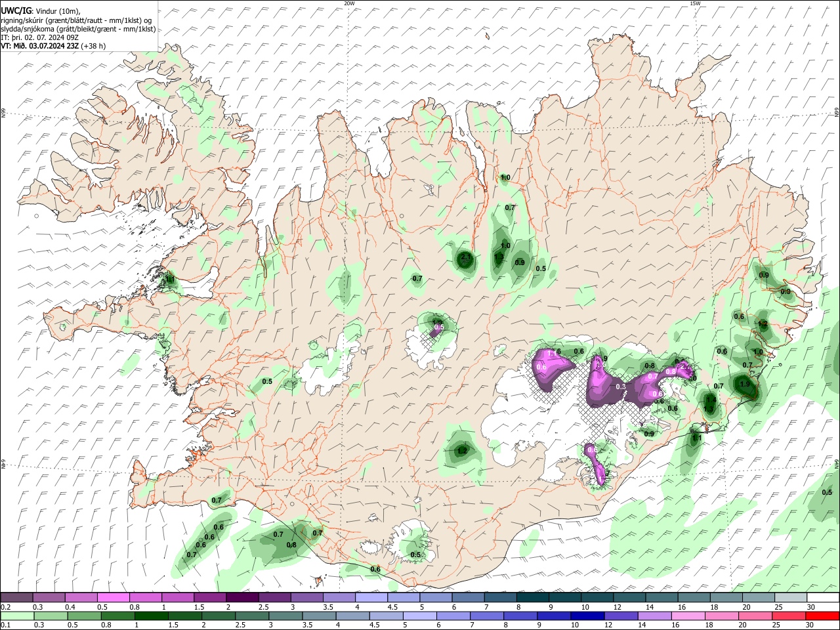Select the rain legend swatch between 0.8 and 1
The width and height of the screenshot is (840, 630).
coord(117,616)
